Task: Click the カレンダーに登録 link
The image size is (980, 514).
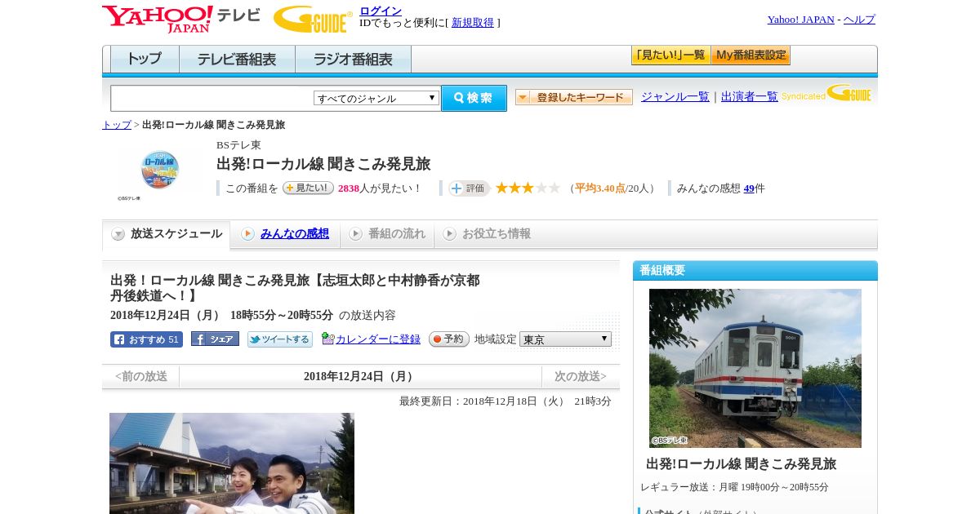Action: (x=378, y=339)
